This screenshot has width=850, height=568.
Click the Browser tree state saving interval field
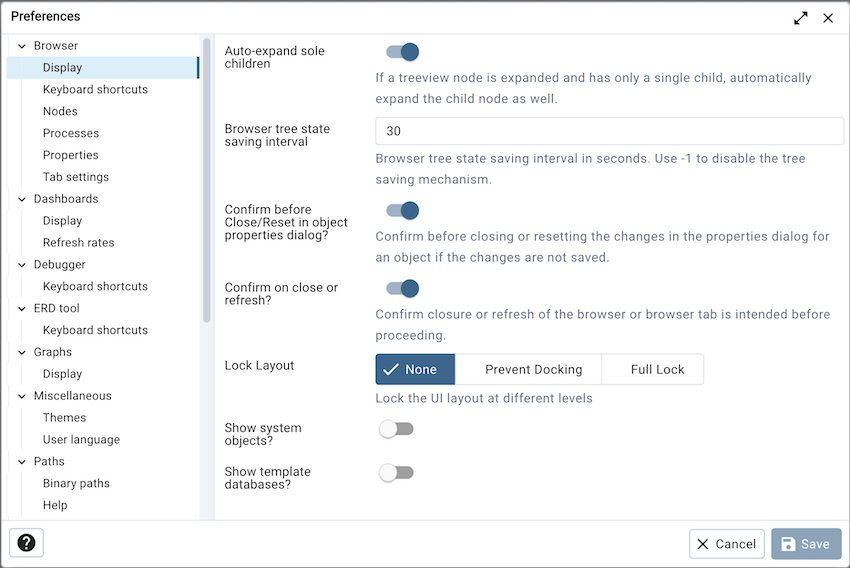pyautogui.click(x=609, y=132)
